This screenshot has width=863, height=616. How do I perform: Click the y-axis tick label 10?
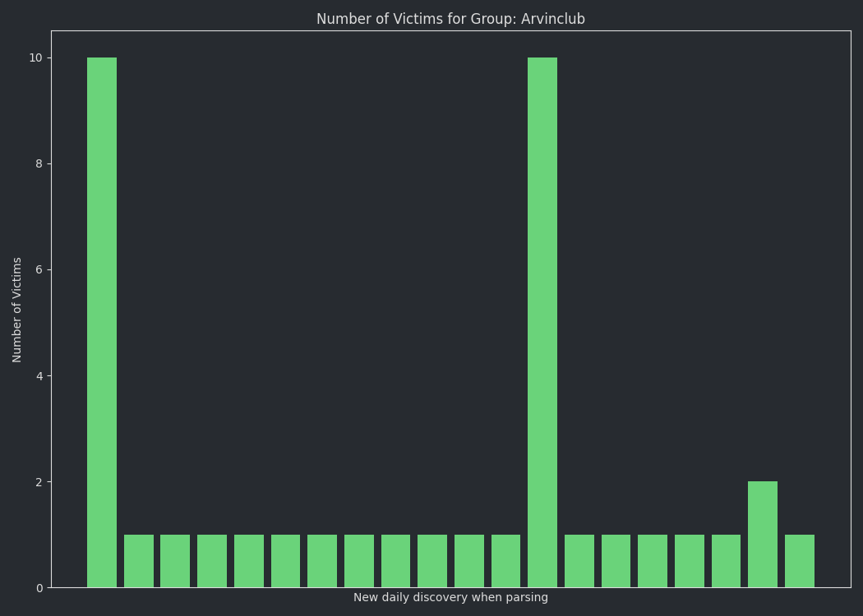coord(36,57)
